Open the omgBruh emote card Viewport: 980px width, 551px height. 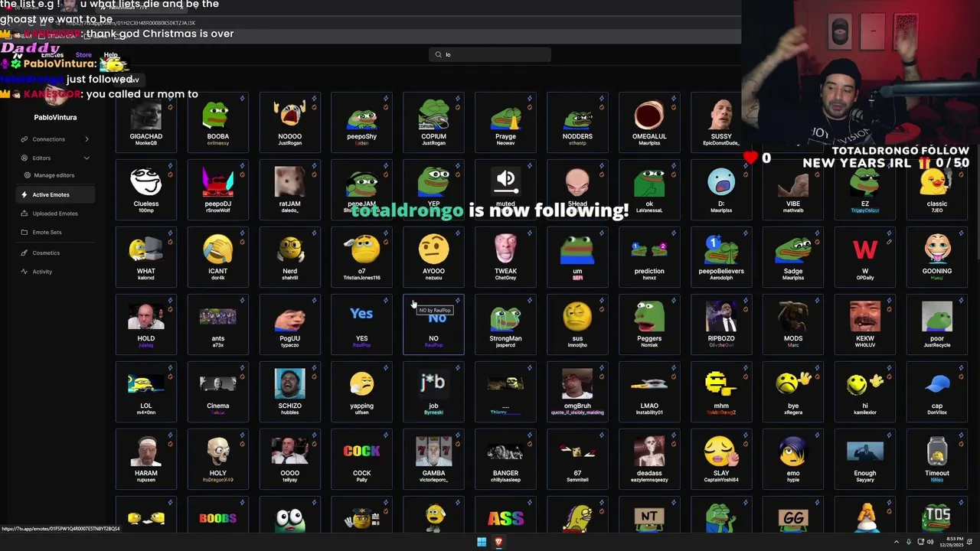pos(578,390)
